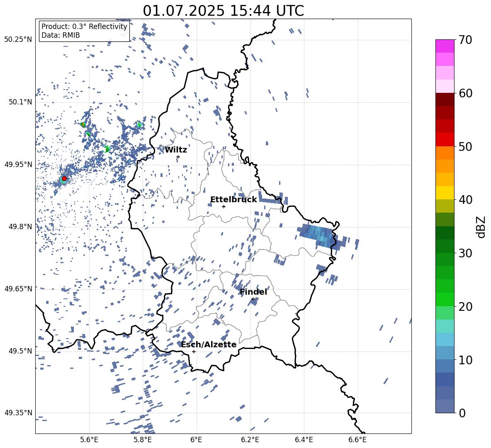Image resolution: width=491 pixels, height=448 pixels.
Task: Click the 10 value on colorbar
Action: (x=465, y=360)
